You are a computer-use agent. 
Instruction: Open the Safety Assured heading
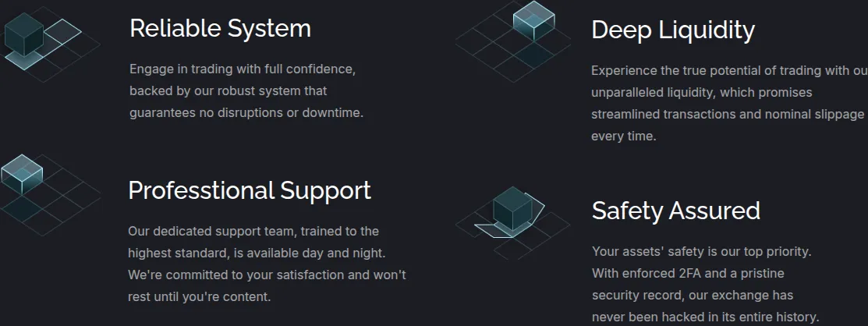(x=676, y=211)
